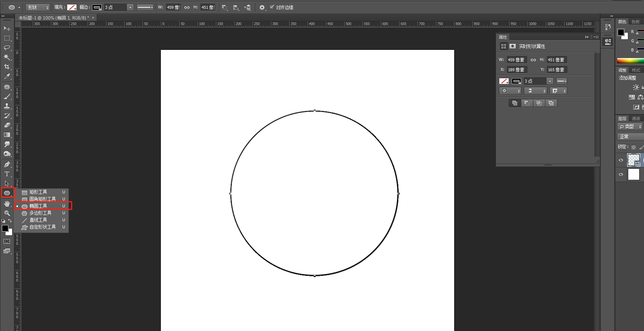
Task: Switch to the 样式 tab
Action: click(x=636, y=70)
